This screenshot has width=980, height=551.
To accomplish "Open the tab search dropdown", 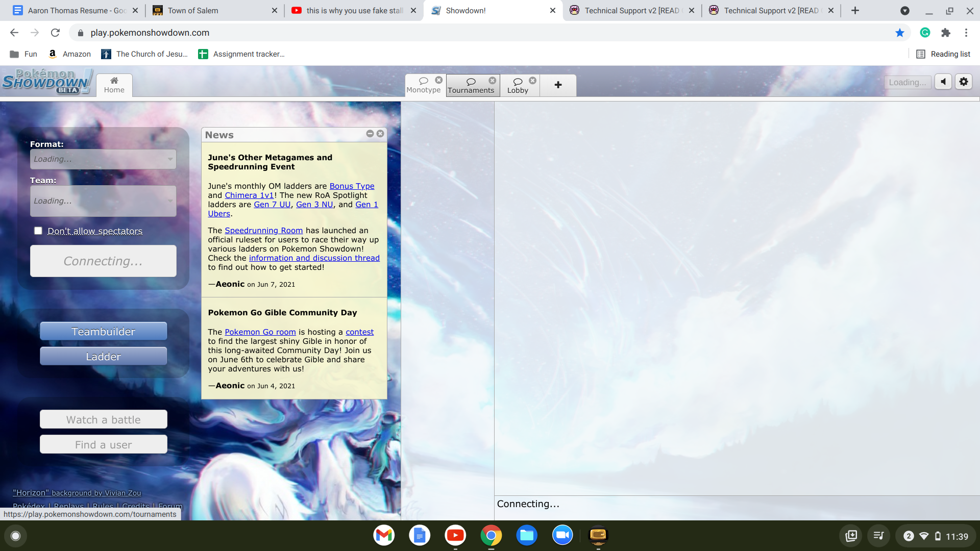I will click(904, 10).
